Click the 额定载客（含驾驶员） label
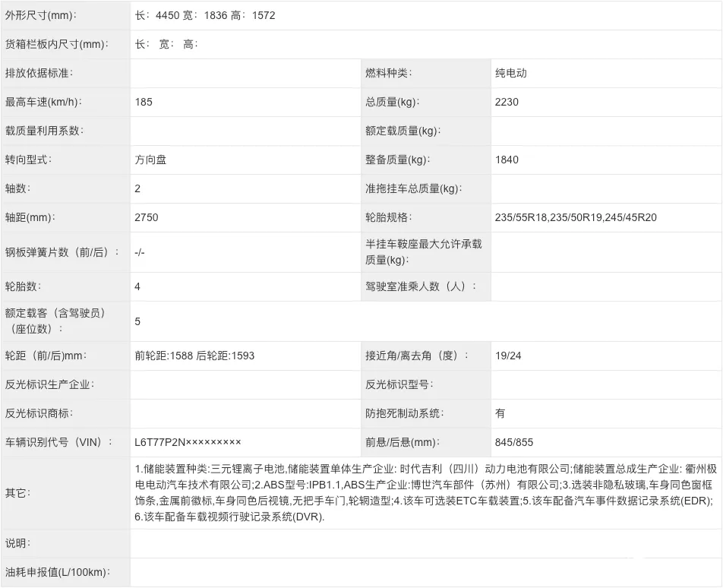Viewport: 723px width, 588px height. (x=55, y=321)
